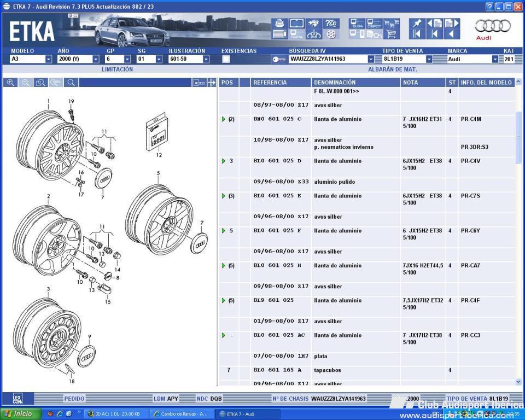
Task: Open the Ilustración dropdown
Action: click(206, 59)
